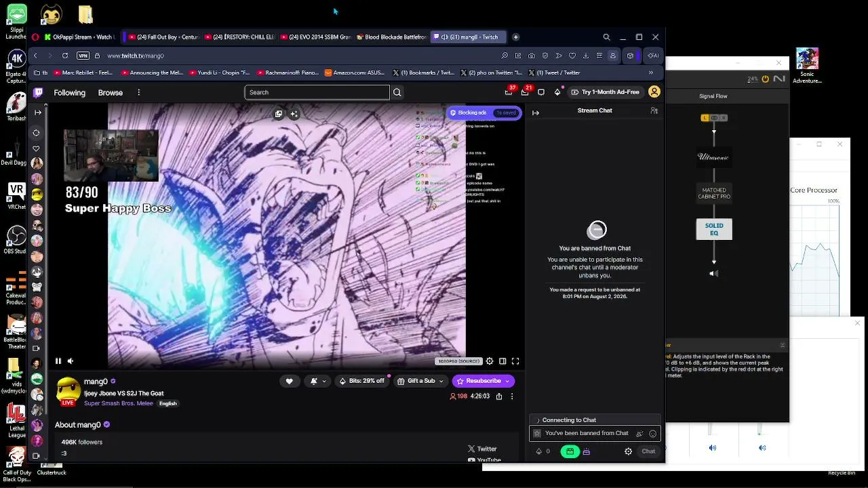Open the Amazon ASUS bookmark
Viewport: 868px width, 488px height.
355,73
